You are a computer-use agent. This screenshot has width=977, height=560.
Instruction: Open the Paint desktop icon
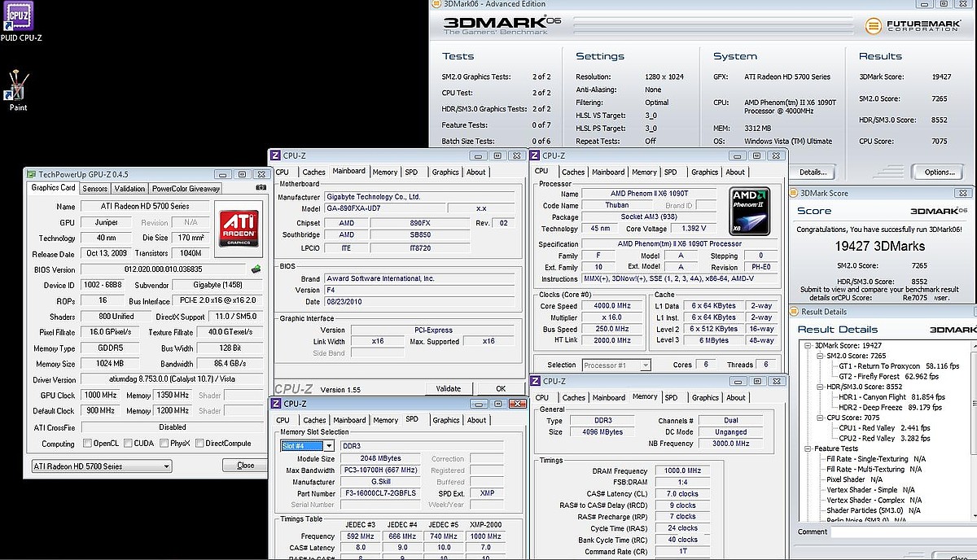[18, 85]
